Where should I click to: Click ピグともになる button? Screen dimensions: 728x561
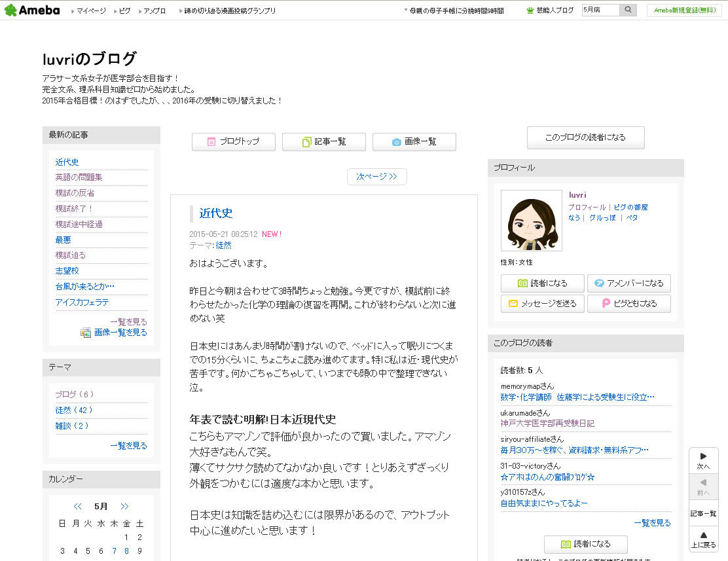pos(629,304)
